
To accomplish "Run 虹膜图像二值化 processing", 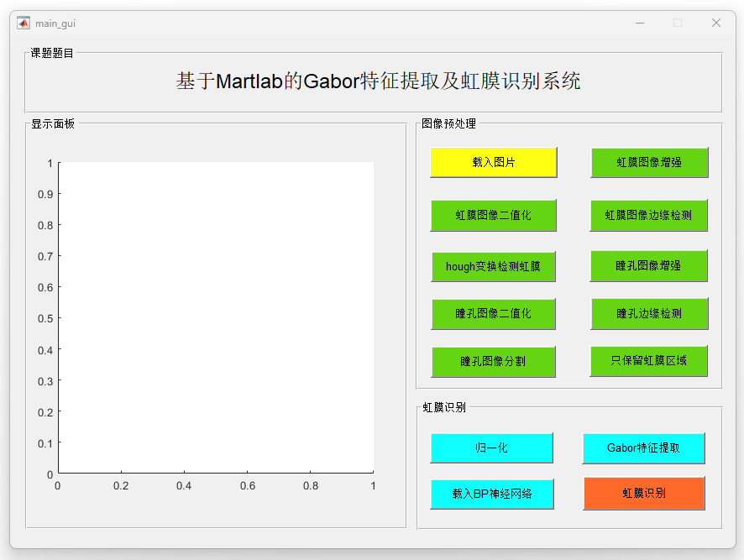I will [x=493, y=215].
